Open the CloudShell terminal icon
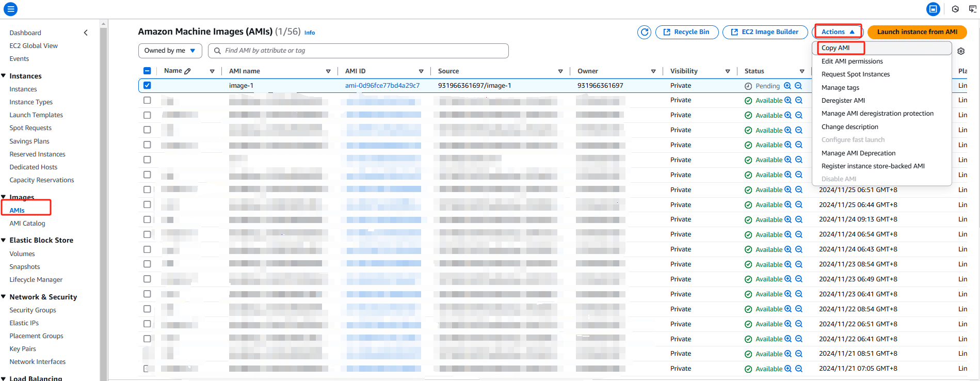The width and height of the screenshot is (980, 381). [973, 9]
